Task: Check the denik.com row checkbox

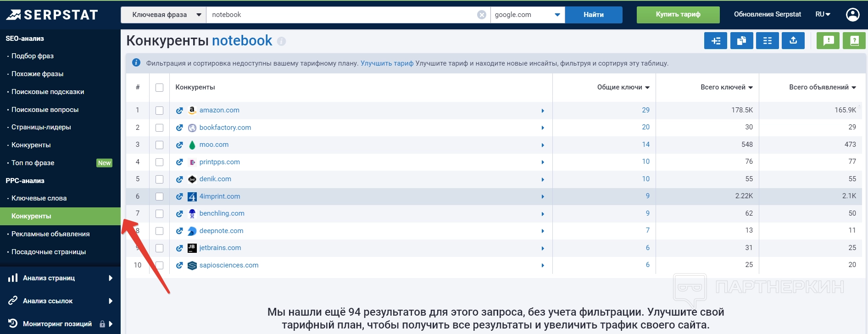Action: pos(159,179)
